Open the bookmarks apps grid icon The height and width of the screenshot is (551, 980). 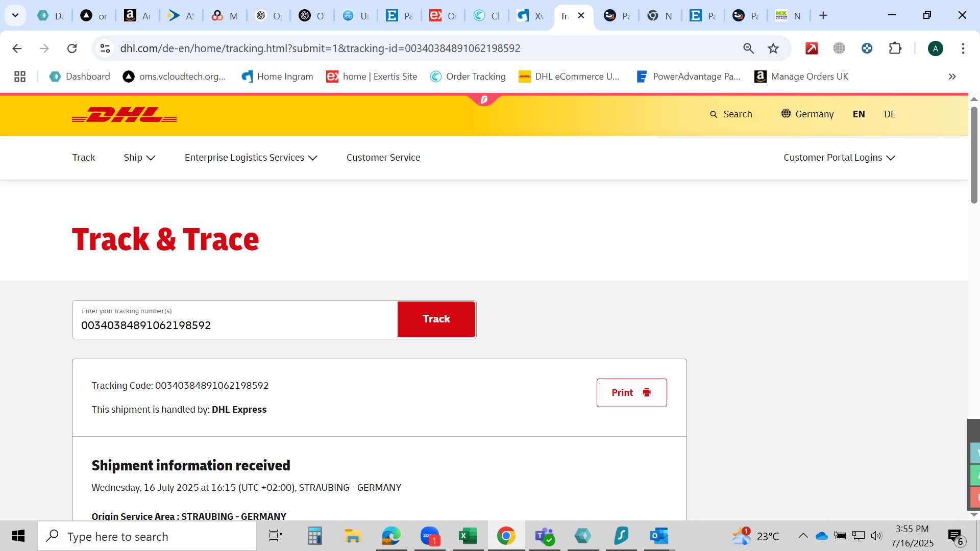coord(20,77)
